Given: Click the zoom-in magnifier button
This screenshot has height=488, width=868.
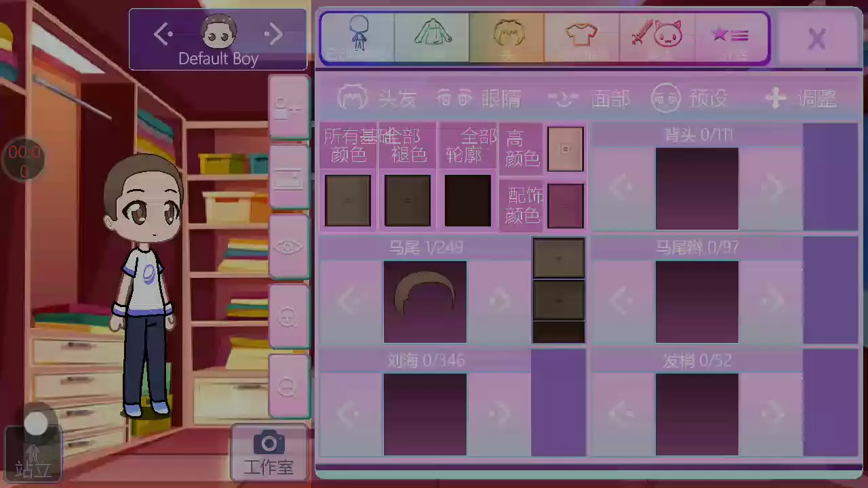Looking at the screenshot, I should 288,317.
